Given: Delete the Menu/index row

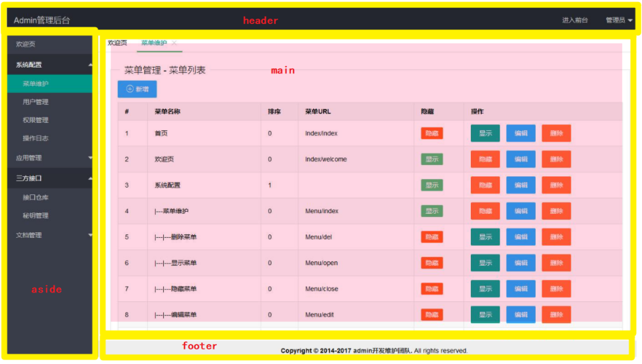Looking at the screenshot, I should (x=556, y=211).
